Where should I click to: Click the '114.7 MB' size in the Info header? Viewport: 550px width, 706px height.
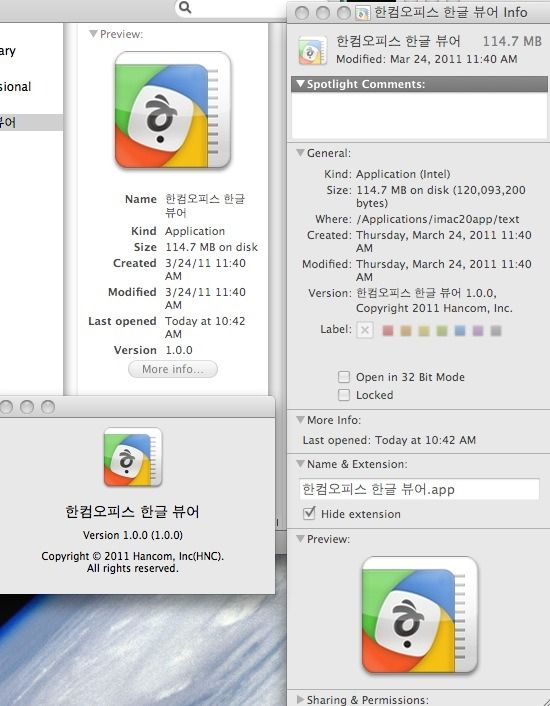[x=512, y=41]
